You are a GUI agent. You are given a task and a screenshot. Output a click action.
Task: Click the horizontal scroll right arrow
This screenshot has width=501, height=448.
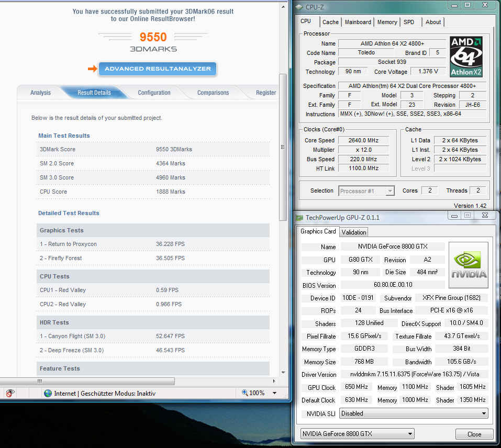coord(274,381)
